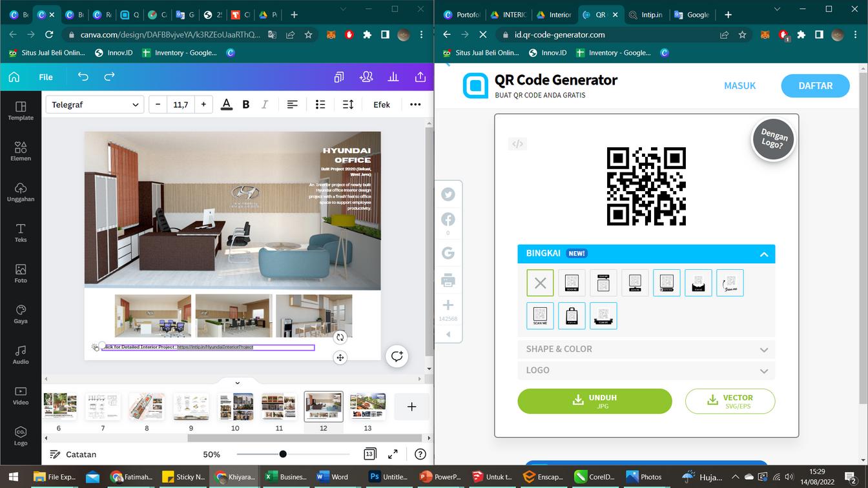Viewport: 868px width, 488px height.
Task: Select the shopping bag QR frame
Action: coord(572,316)
